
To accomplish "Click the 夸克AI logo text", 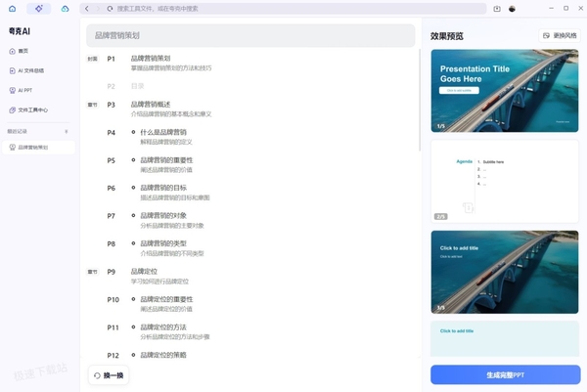I will pyautogui.click(x=20, y=31).
